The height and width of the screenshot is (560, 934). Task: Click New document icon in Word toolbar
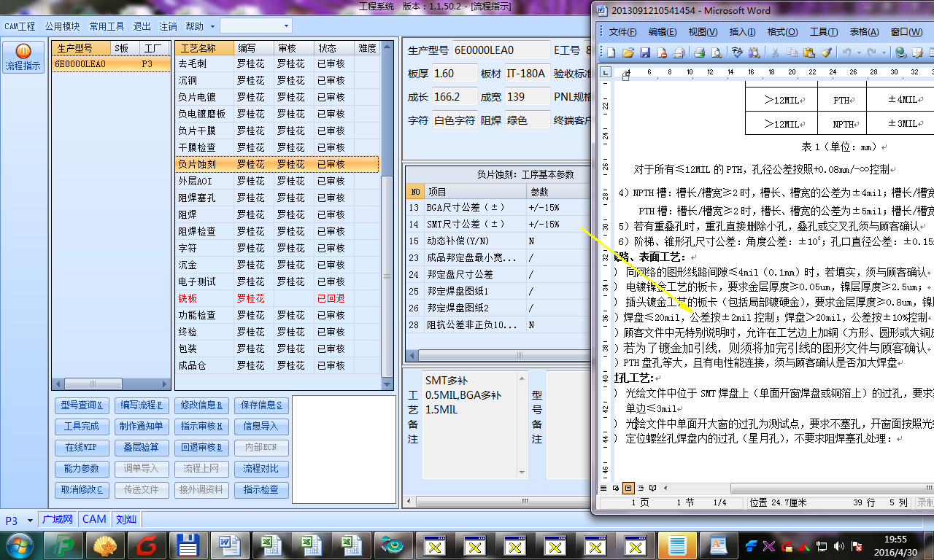[611, 52]
